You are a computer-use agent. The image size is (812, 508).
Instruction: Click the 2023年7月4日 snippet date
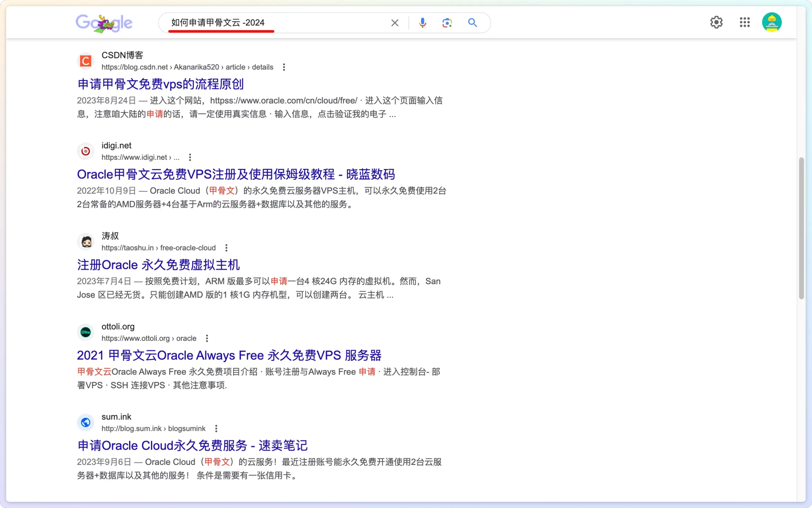104,281
